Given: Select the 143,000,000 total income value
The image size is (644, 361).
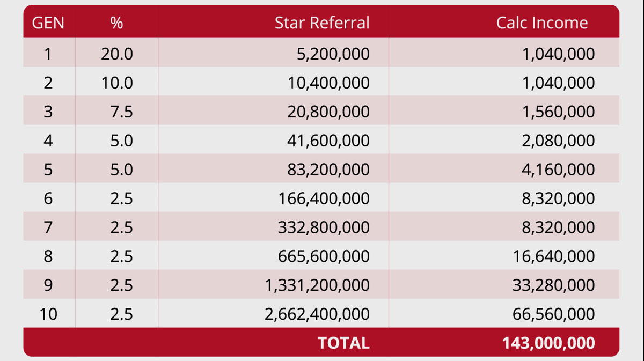Looking at the screenshot, I should point(548,343).
